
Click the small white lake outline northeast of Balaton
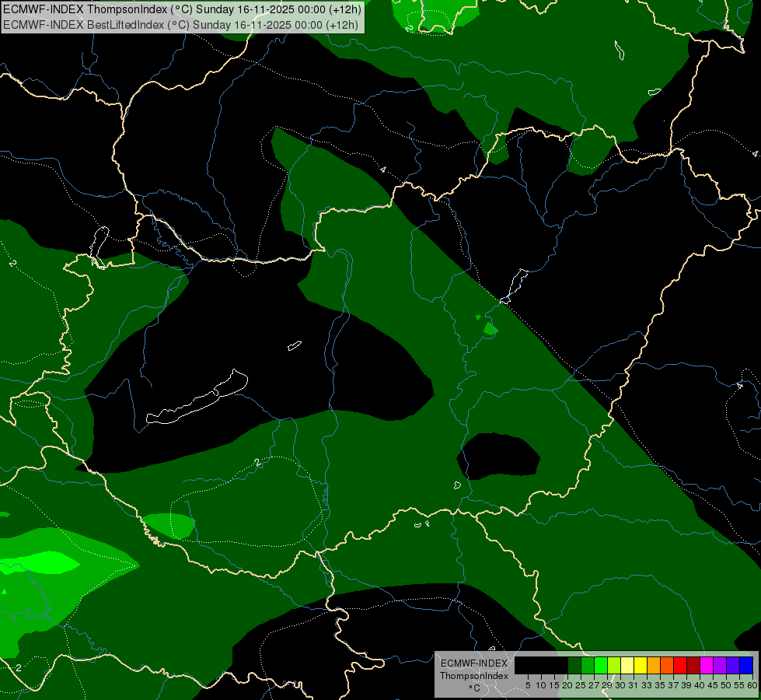[294, 345]
